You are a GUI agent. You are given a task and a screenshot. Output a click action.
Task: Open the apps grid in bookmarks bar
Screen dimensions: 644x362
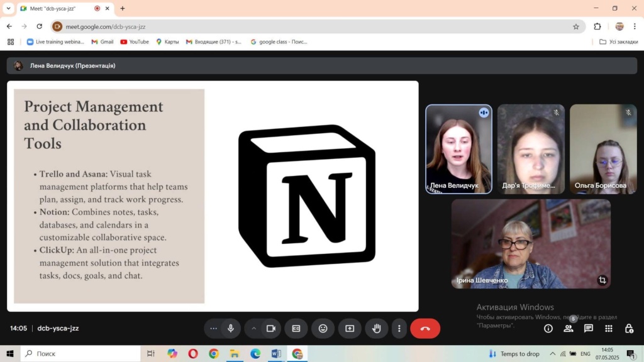pos(11,42)
